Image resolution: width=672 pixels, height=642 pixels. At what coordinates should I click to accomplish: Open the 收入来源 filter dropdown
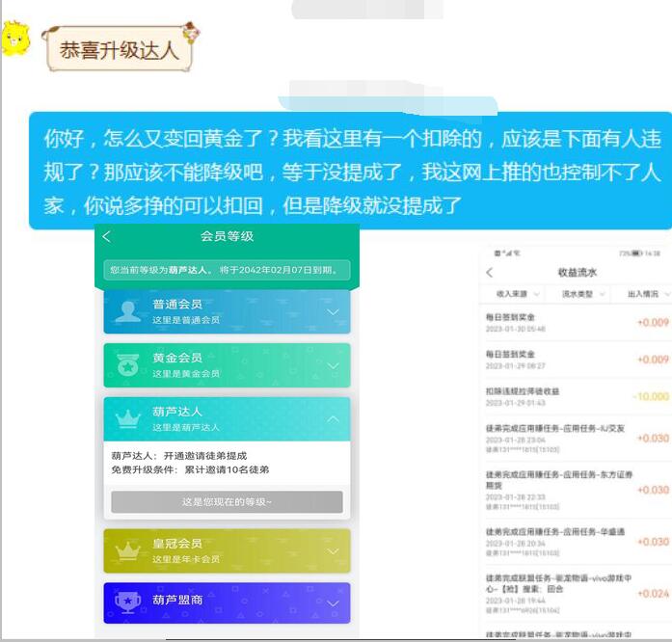tap(514, 293)
